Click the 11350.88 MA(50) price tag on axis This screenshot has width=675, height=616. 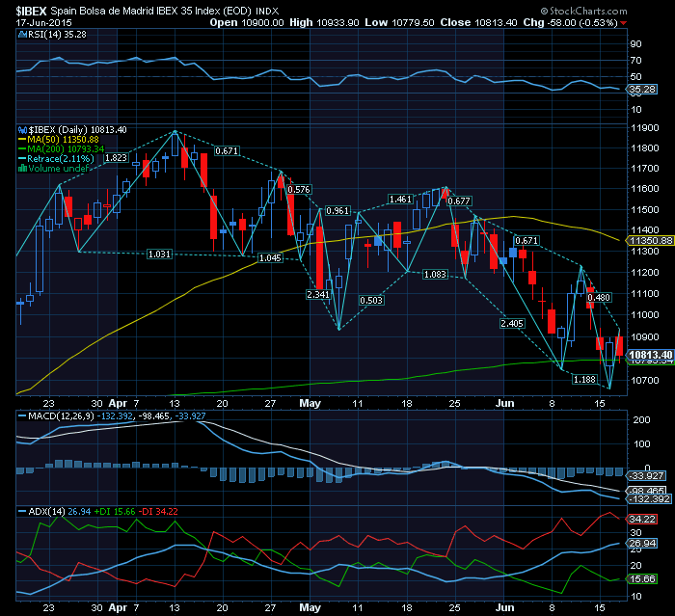click(x=651, y=241)
